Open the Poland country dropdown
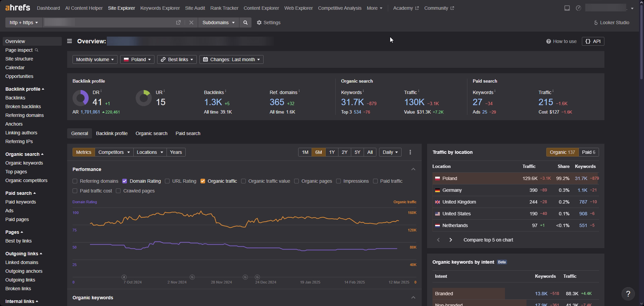The width and height of the screenshot is (644, 306). coord(137,59)
